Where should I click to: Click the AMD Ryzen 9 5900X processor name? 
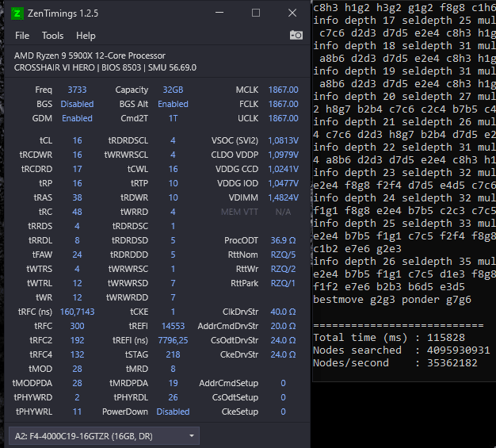tap(90, 56)
